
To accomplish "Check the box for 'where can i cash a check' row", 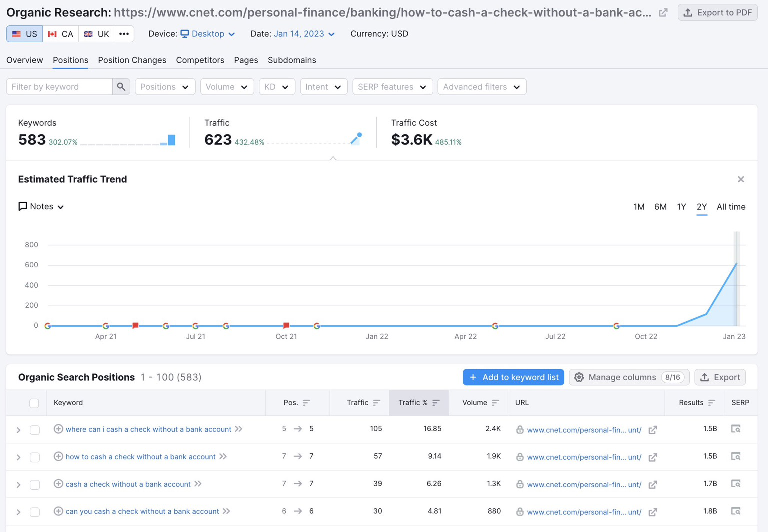I will (x=35, y=430).
